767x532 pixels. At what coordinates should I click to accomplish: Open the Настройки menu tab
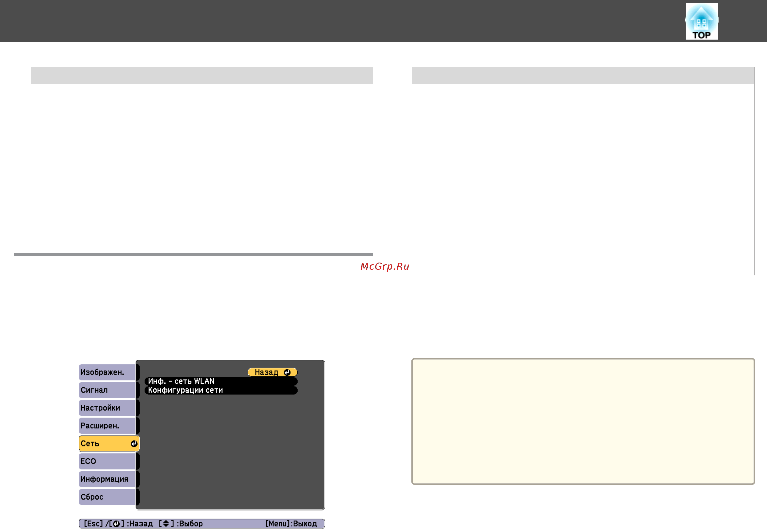(107, 408)
